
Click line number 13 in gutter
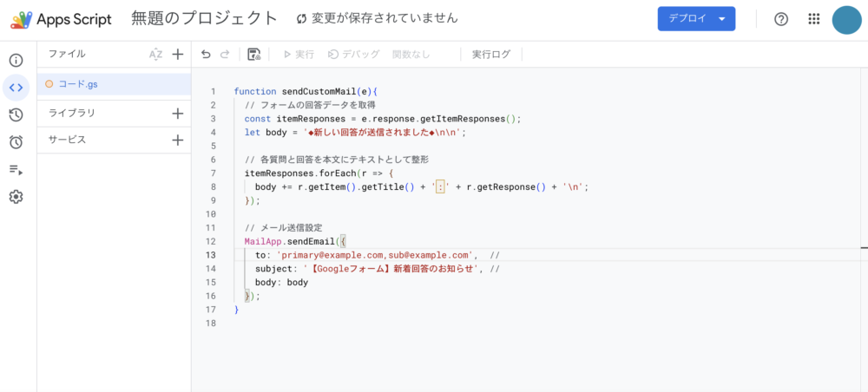point(210,255)
